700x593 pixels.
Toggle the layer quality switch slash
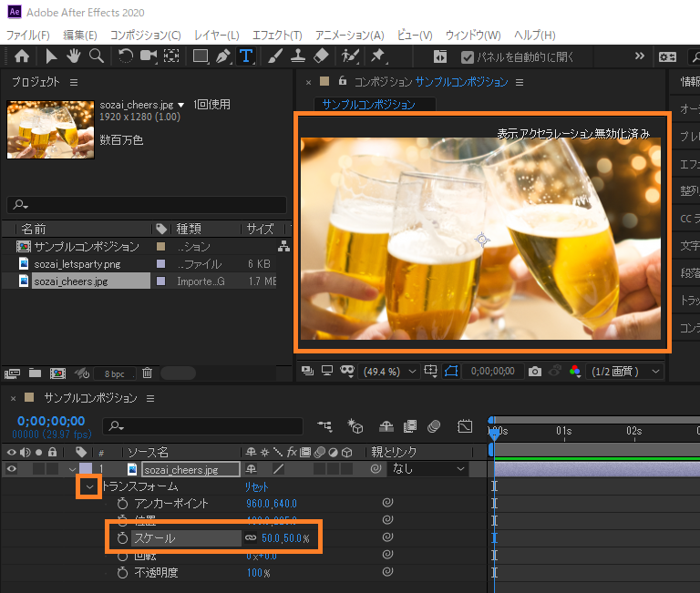(278, 468)
